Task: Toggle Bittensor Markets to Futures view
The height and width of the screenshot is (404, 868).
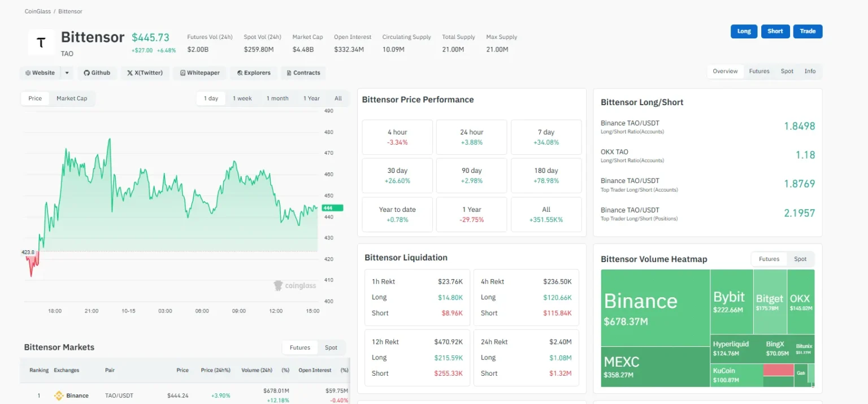Action: [x=300, y=347]
